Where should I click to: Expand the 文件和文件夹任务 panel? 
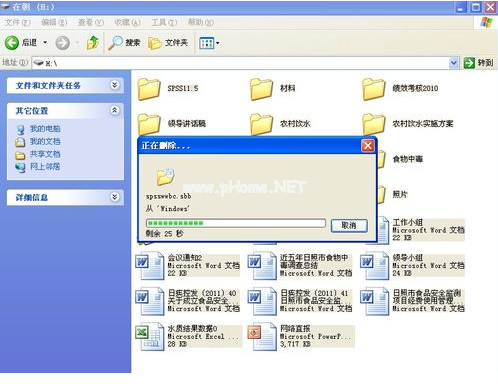pyautogui.click(x=114, y=85)
